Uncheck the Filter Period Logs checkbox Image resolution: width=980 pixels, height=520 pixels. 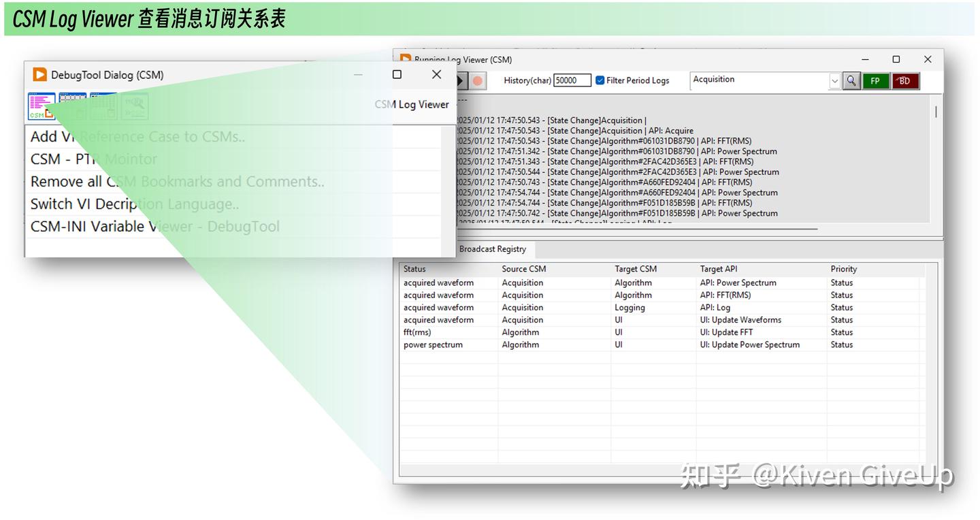[x=600, y=80]
